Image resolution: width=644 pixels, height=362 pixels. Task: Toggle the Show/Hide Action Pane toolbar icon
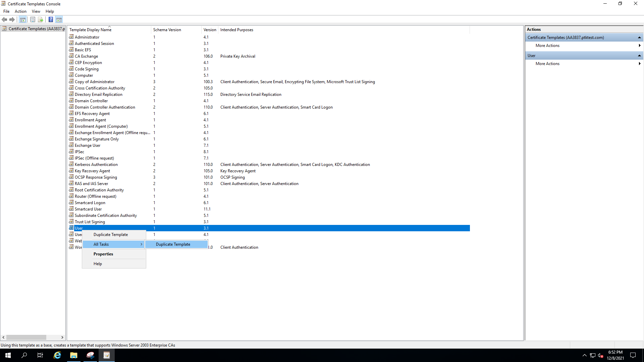[x=59, y=19]
